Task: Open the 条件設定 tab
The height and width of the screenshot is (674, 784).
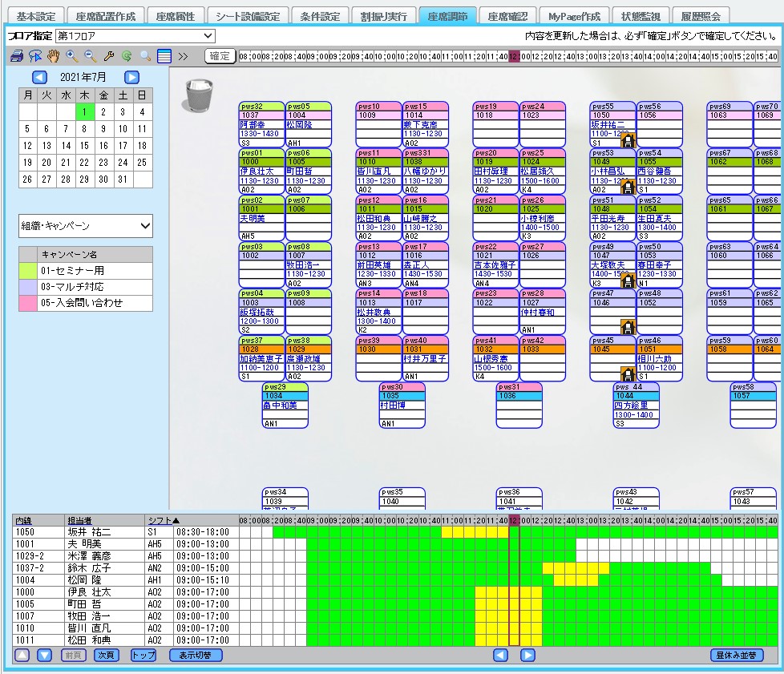Action: (320, 16)
